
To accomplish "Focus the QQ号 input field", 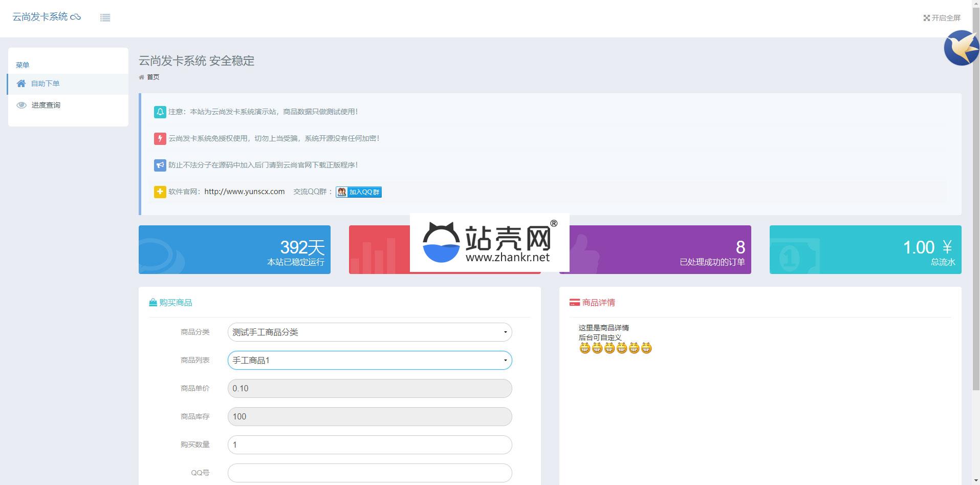I will [369, 473].
